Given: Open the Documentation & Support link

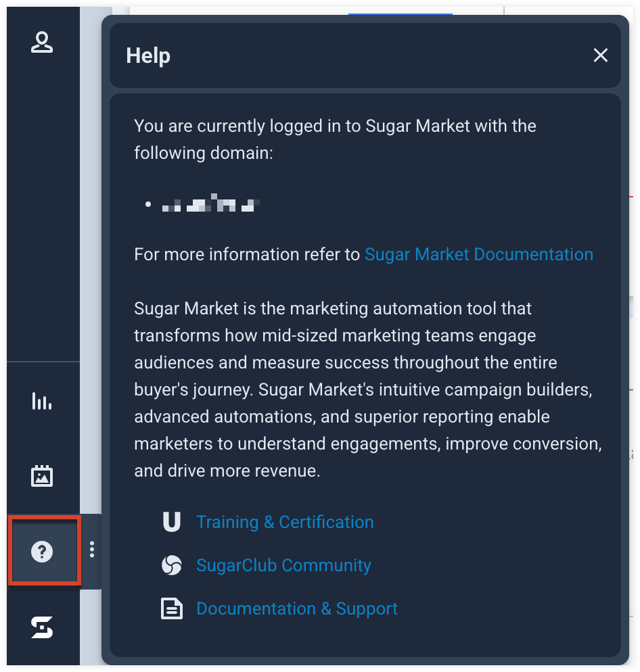Looking at the screenshot, I should coord(297,608).
